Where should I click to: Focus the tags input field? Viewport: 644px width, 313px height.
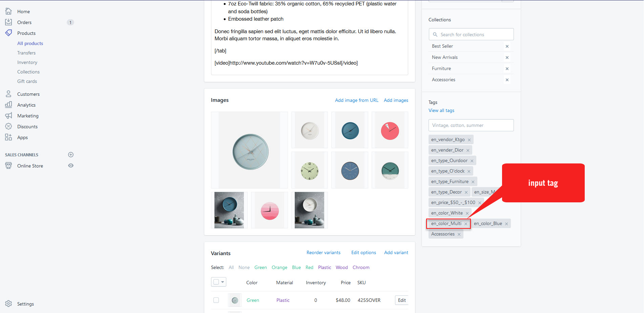coord(471,125)
